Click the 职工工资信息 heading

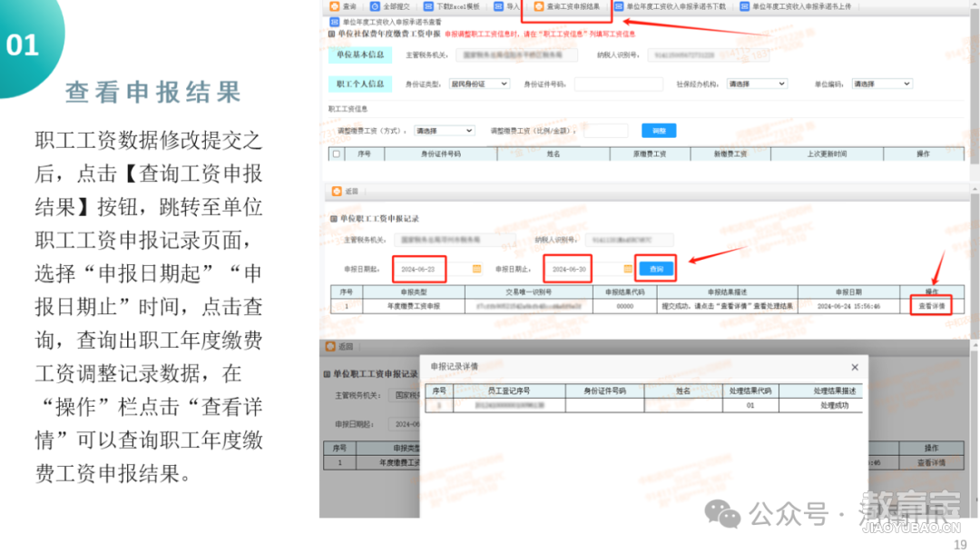click(348, 109)
